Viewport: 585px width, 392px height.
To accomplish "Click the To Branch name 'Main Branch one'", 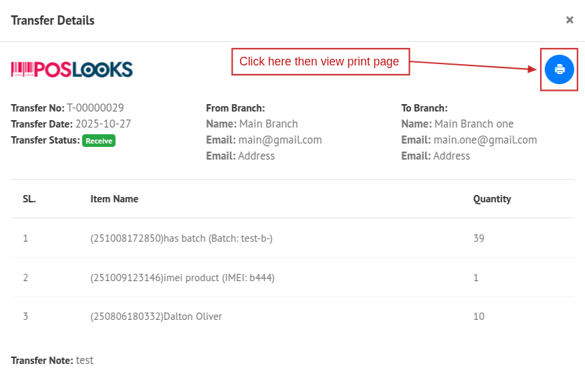I will 474,124.
